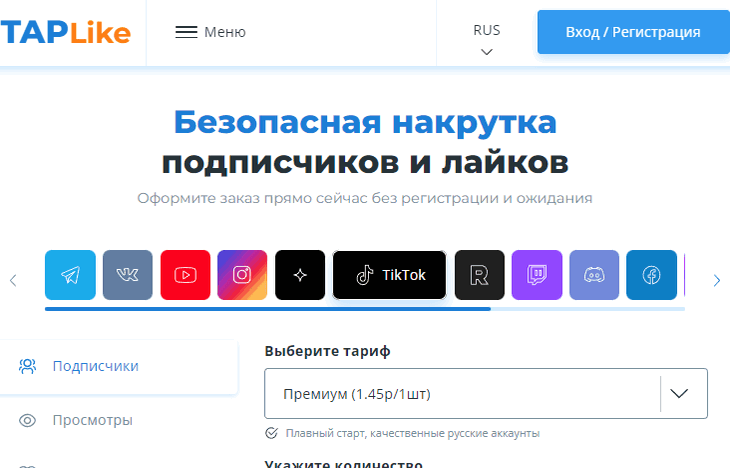
Task: Click the 'Безопасная накрутка' heading
Action: (x=365, y=122)
